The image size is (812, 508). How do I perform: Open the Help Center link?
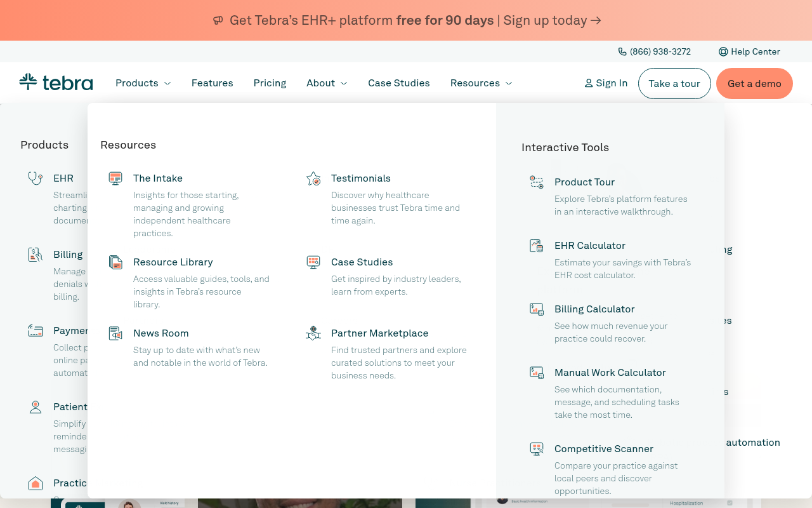(x=749, y=51)
